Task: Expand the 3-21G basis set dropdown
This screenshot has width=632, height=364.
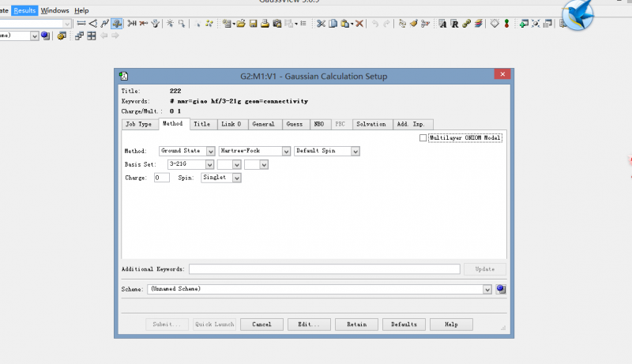Action: pos(209,164)
